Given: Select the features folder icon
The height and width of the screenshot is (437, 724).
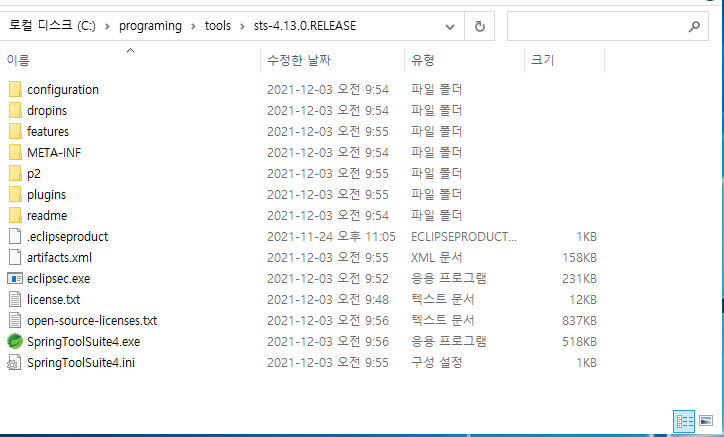Looking at the screenshot, I should pyautogui.click(x=15, y=131).
